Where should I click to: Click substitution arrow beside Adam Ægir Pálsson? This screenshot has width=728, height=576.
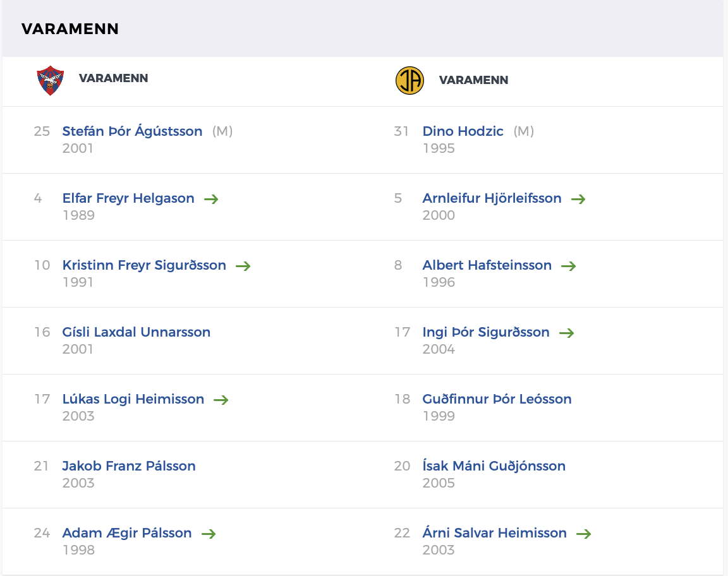(209, 534)
